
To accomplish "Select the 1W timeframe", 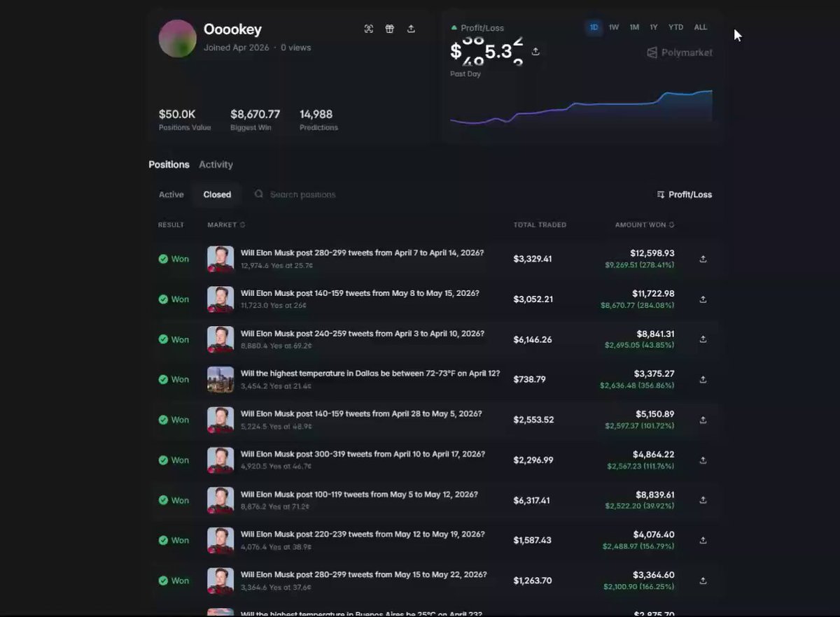I will click(x=614, y=27).
